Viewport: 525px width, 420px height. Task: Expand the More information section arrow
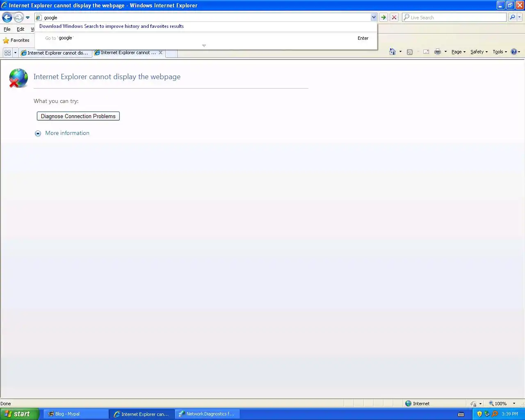38,133
